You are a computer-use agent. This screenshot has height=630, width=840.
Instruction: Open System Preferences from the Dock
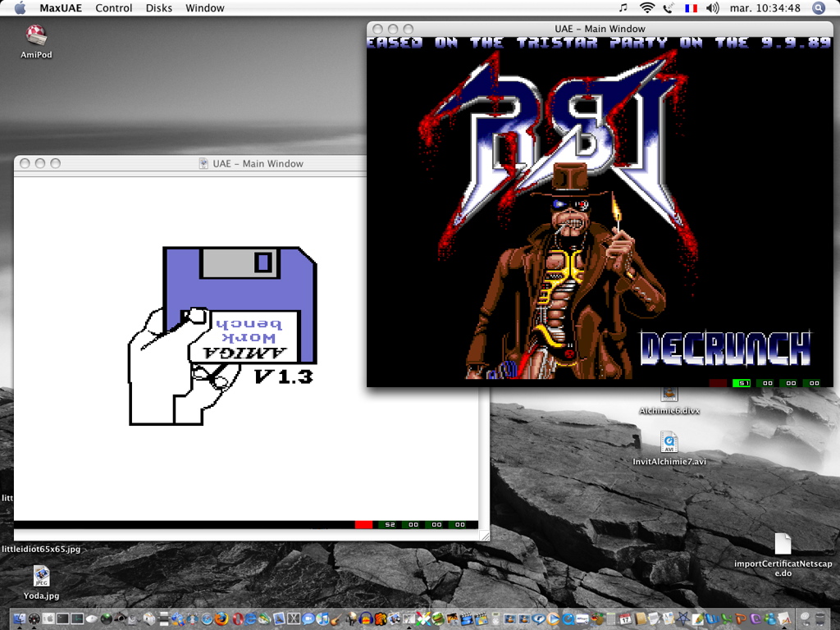tap(48, 619)
